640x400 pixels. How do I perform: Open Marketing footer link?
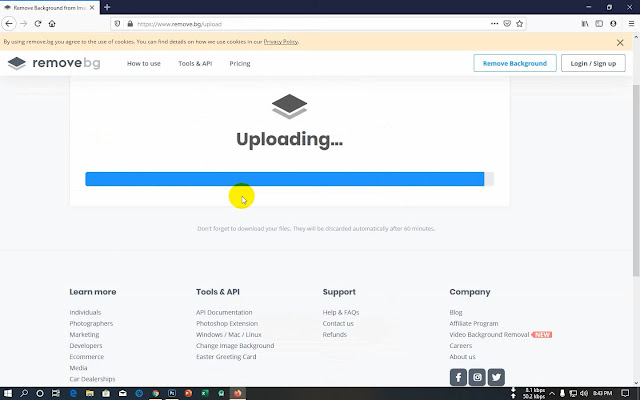coord(84,334)
